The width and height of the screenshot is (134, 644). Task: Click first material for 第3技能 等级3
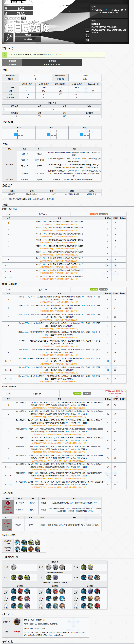(83, 606)
